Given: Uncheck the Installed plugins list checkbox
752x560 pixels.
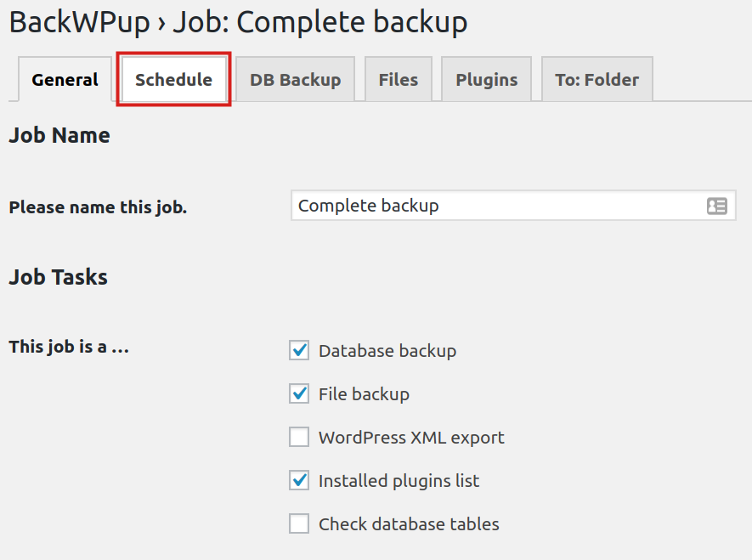Looking at the screenshot, I should [x=299, y=480].
